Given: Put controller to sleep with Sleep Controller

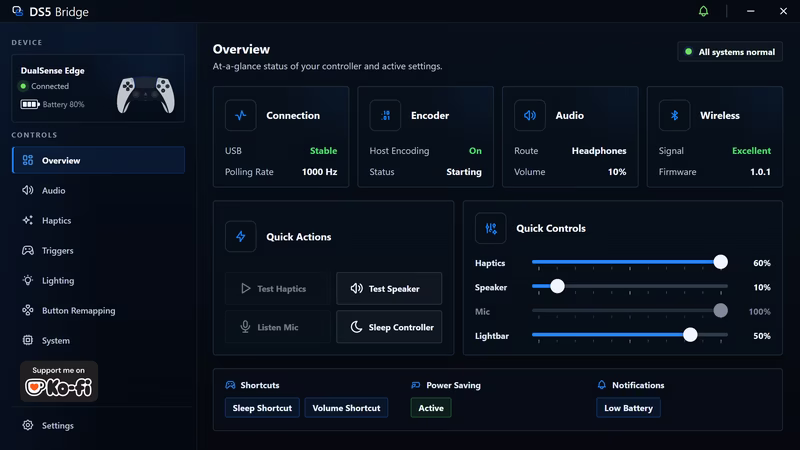Looking at the screenshot, I should (x=389, y=327).
